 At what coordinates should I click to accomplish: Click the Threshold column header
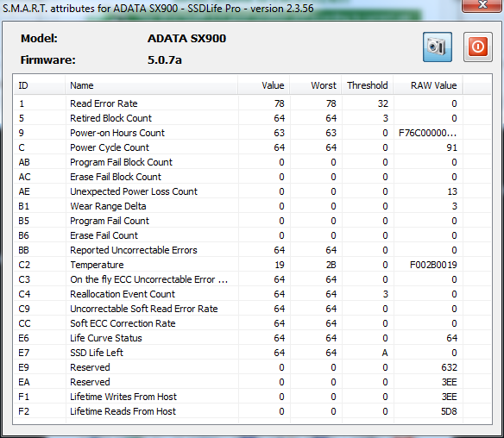pyautogui.click(x=368, y=85)
